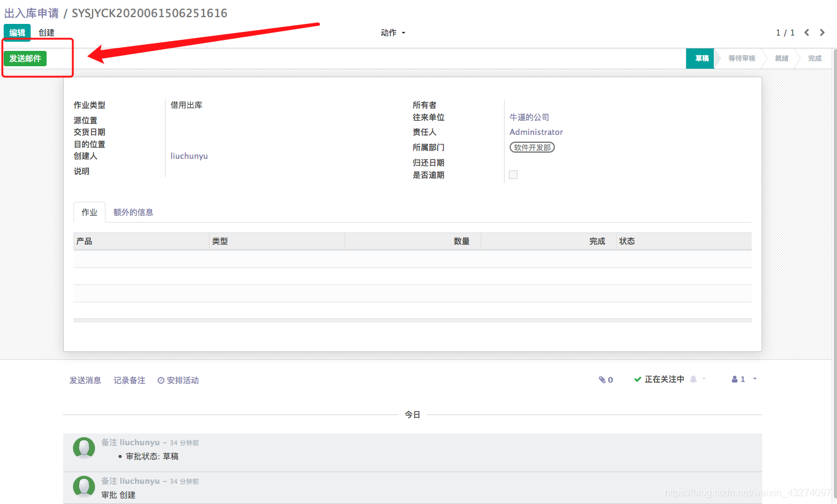Click 安排活动 in chatter

[178, 380]
